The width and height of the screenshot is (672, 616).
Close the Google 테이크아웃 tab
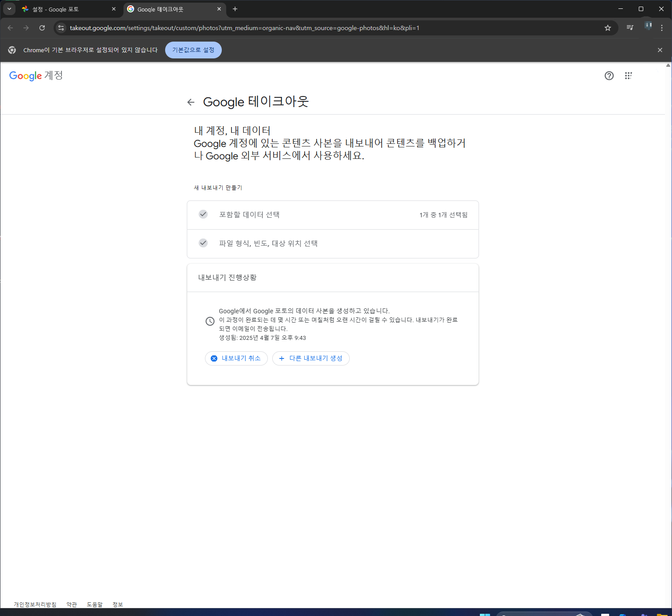pos(219,9)
